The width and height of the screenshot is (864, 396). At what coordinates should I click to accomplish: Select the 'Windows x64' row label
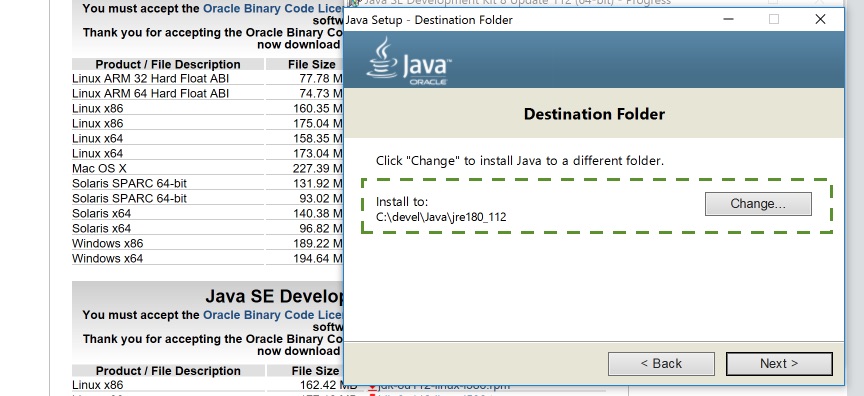[x=107, y=258]
